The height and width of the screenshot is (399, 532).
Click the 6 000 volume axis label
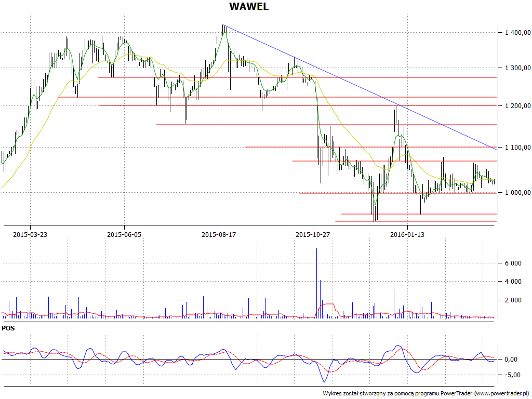pos(512,263)
